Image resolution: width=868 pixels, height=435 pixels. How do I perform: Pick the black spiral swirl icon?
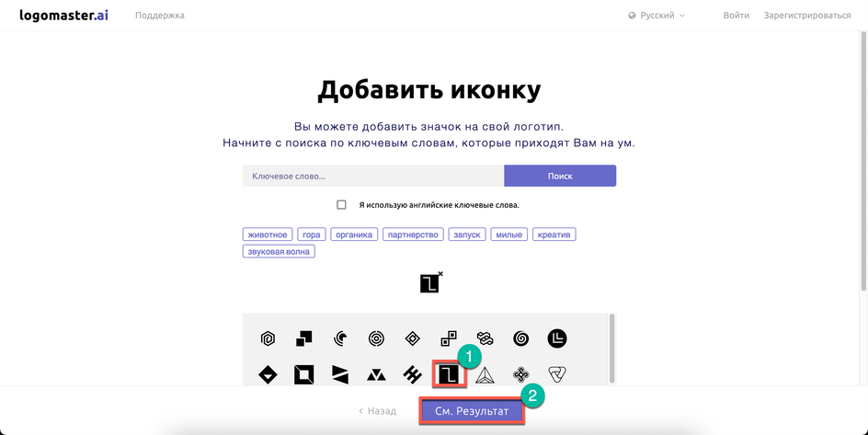pos(521,338)
